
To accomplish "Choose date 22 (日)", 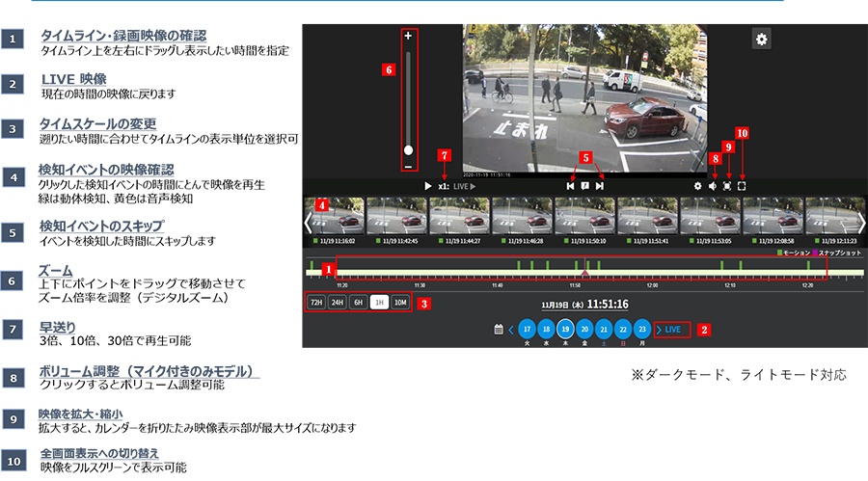I will (623, 329).
